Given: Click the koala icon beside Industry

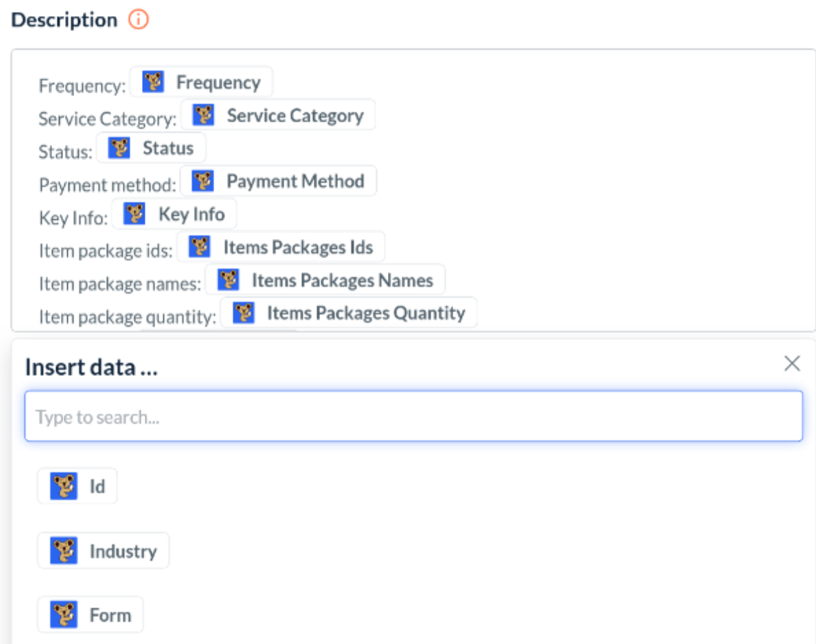Looking at the screenshot, I should 64,551.
